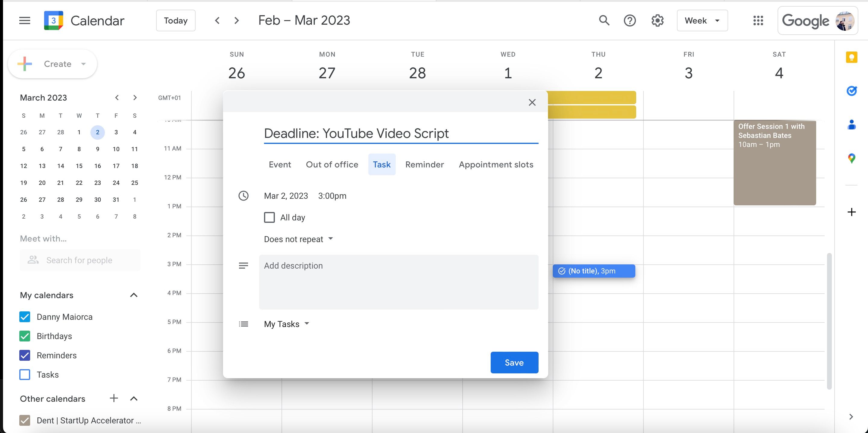Viewport: 868px width, 433px height.
Task: Open the support help icon
Action: (629, 20)
